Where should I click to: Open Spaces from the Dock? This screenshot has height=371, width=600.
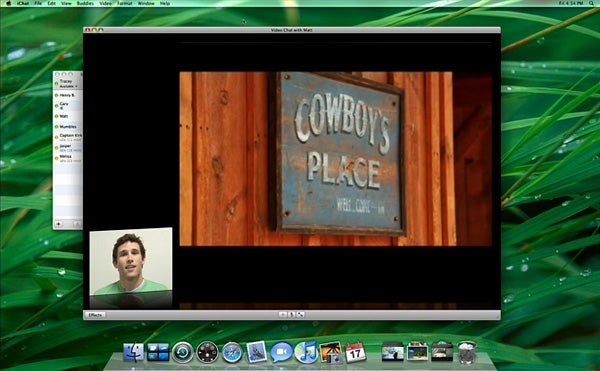pos(158,352)
